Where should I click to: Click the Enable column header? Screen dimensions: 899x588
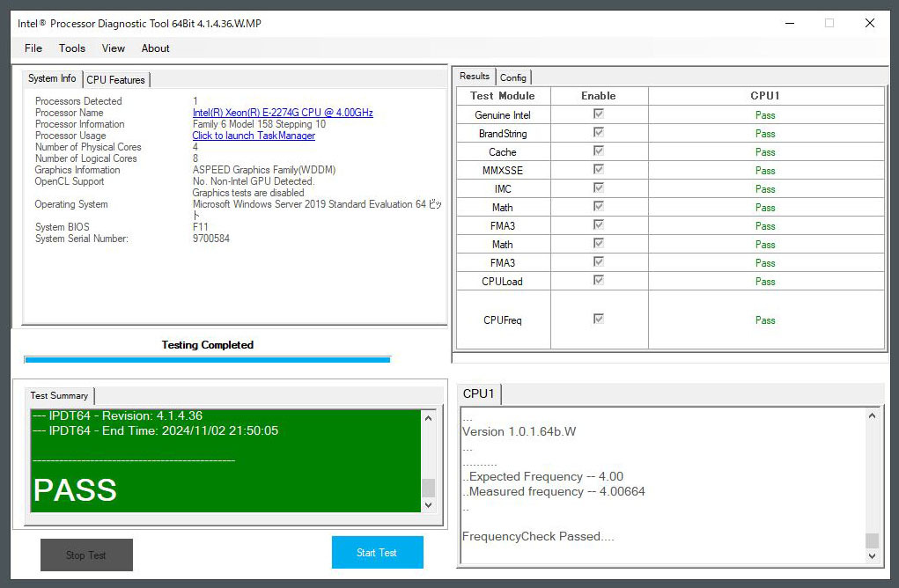click(599, 96)
